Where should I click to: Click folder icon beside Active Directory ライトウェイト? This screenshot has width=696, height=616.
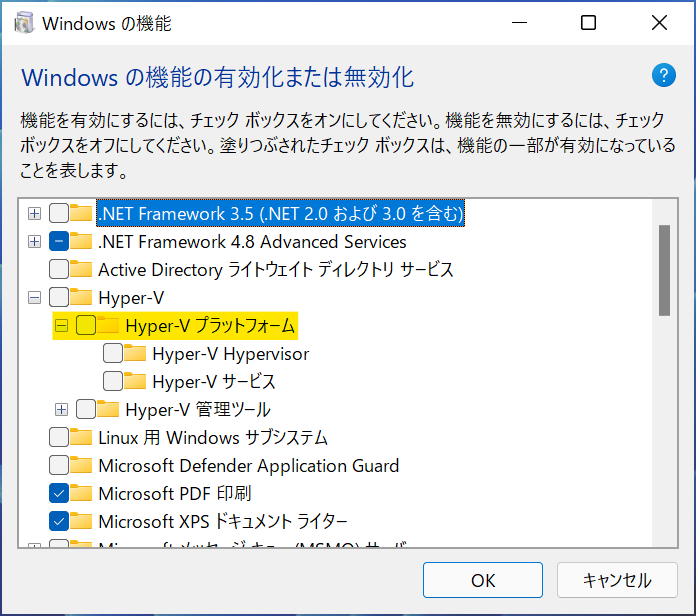point(81,269)
